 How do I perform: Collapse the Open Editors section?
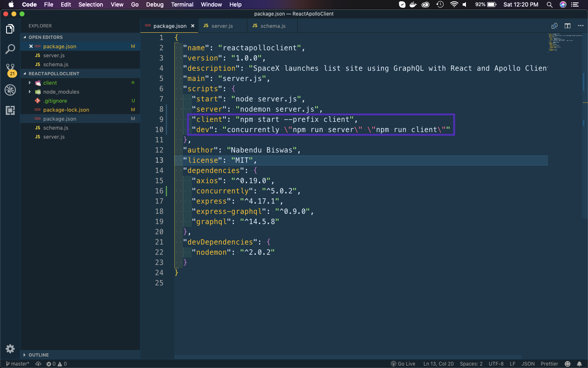[x=45, y=37]
